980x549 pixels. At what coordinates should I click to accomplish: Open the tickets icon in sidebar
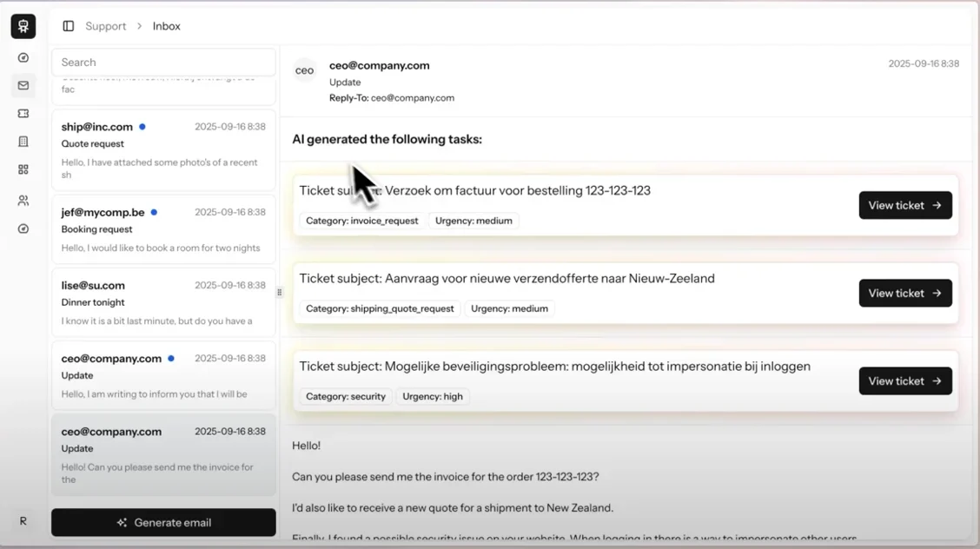[x=23, y=114]
